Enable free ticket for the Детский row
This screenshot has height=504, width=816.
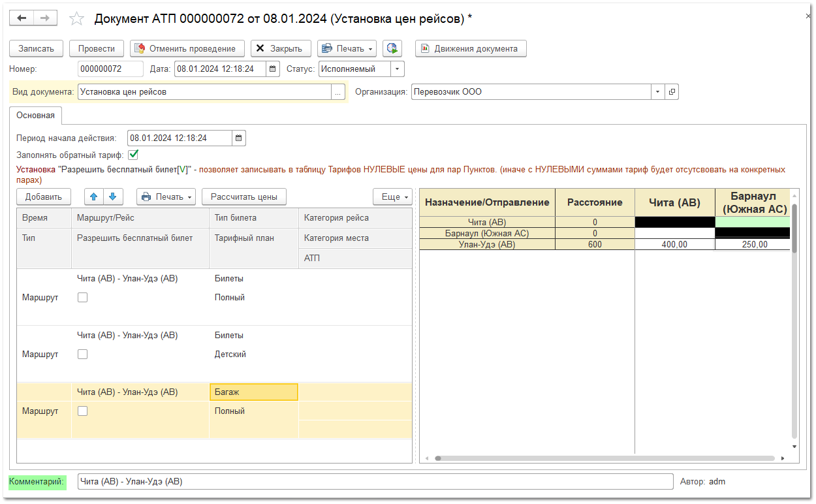(x=82, y=354)
